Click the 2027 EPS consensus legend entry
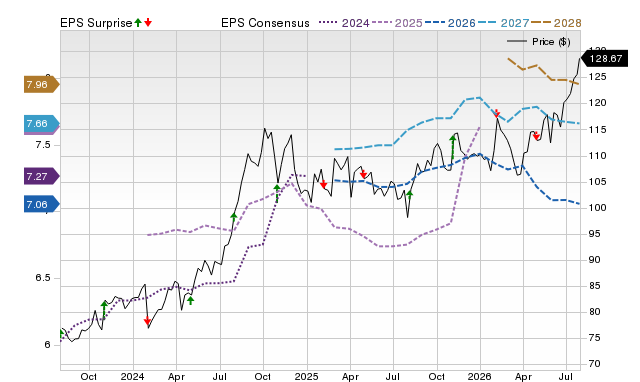 pyautogui.click(x=504, y=23)
